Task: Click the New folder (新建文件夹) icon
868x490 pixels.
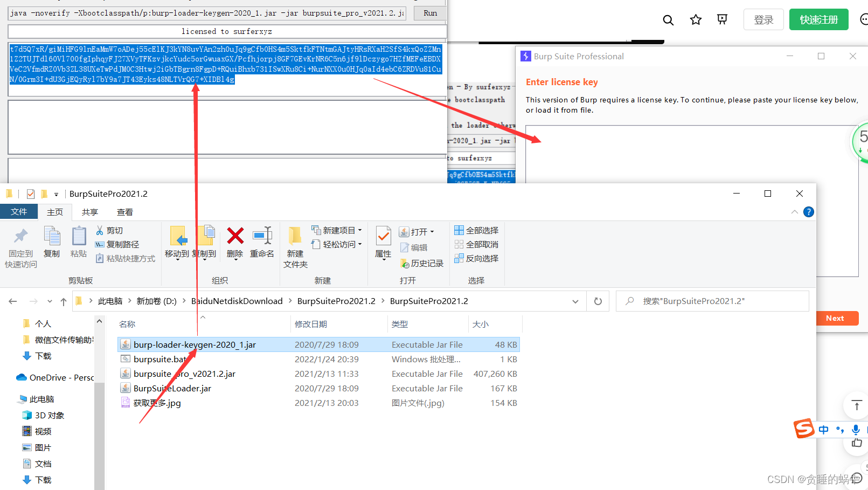Action: pyautogui.click(x=295, y=236)
